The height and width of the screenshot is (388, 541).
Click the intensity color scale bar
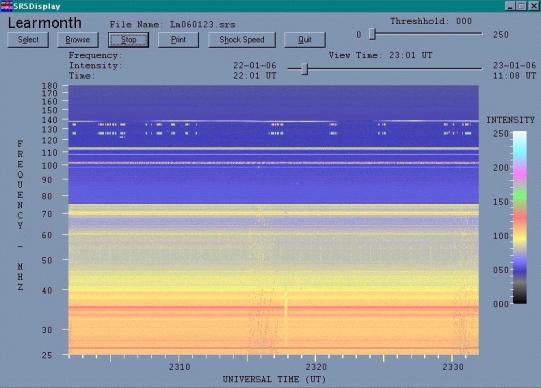point(520,217)
